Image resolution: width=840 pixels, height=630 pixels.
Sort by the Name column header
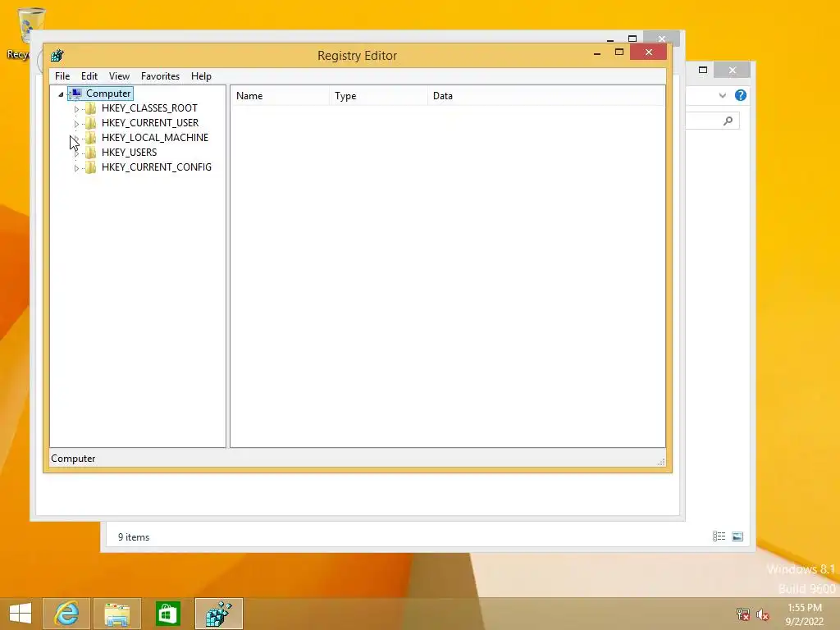[281, 96]
